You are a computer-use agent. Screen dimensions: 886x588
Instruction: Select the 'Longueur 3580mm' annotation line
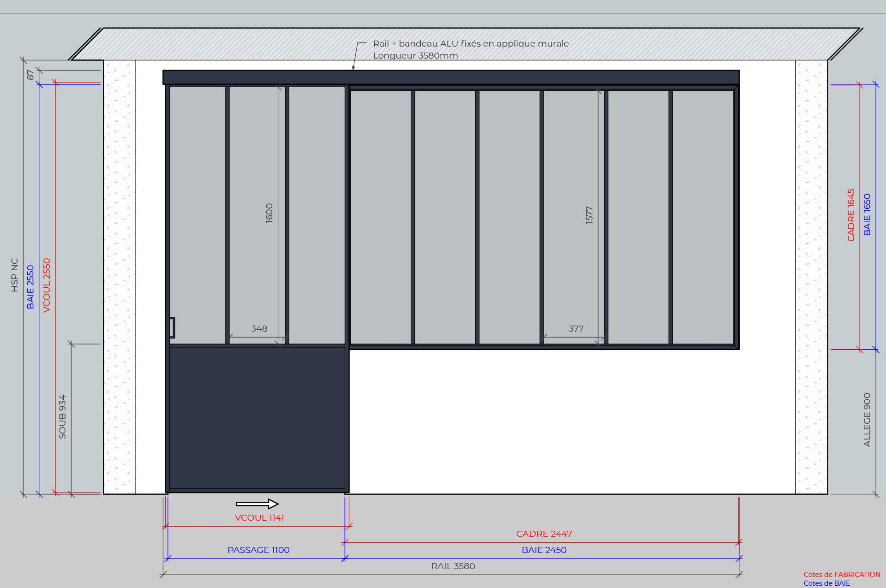coord(415,56)
